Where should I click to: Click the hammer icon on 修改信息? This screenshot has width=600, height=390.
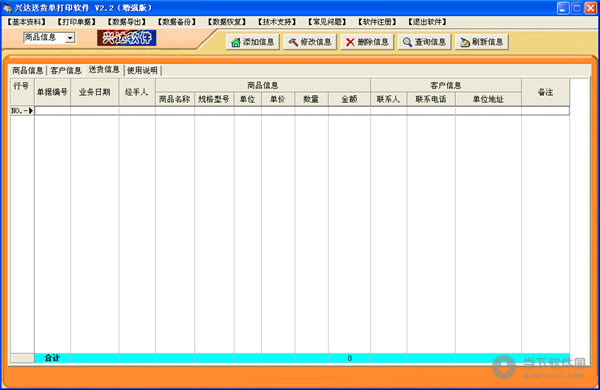pyautogui.click(x=293, y=42)
